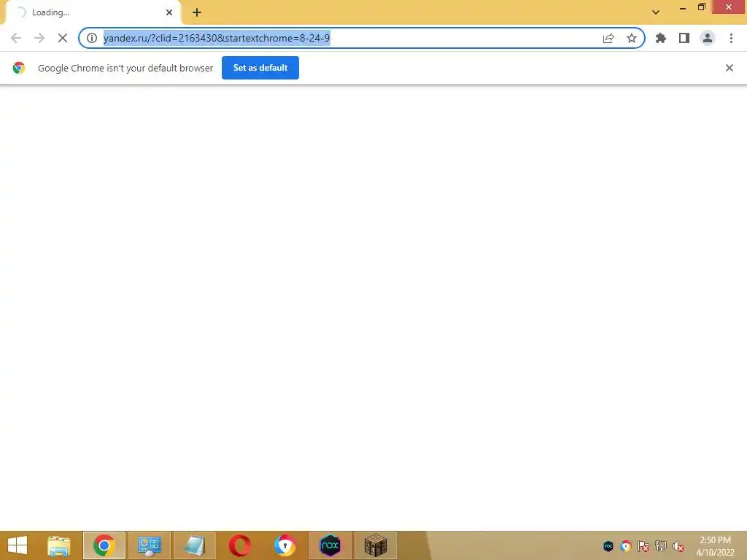This screenshot has height=560, width=747.
Task: Open the network tray icon
Action: [x=661, y=546]
